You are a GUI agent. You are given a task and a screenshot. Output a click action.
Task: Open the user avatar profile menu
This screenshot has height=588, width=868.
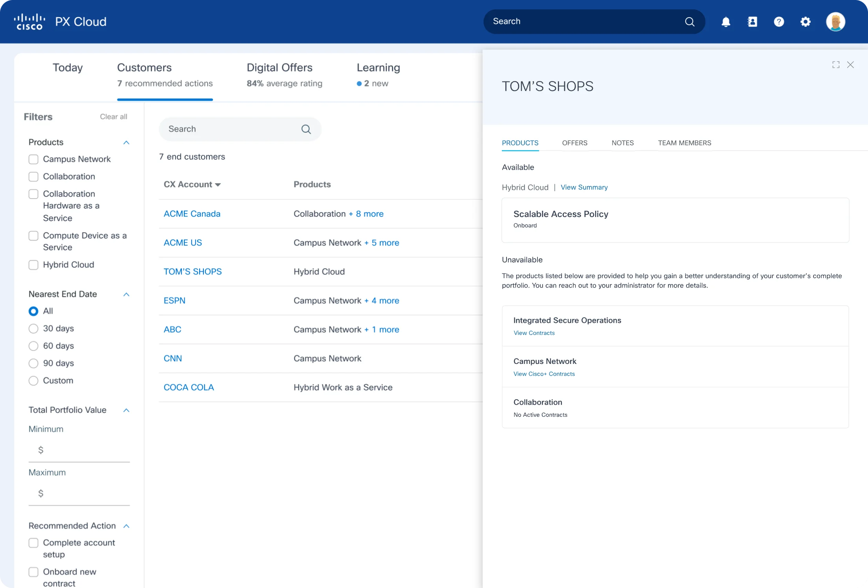point(835,22)
